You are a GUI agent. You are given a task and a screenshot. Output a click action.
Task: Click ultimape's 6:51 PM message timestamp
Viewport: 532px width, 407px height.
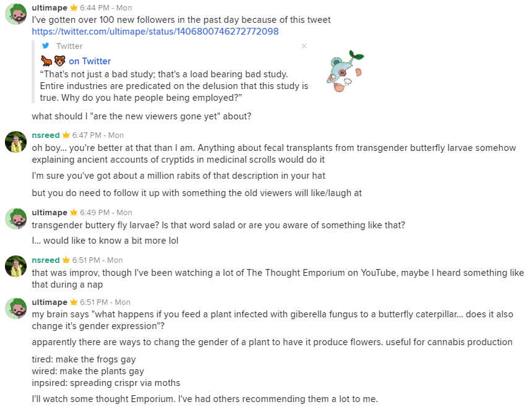[x=105, y=302]
